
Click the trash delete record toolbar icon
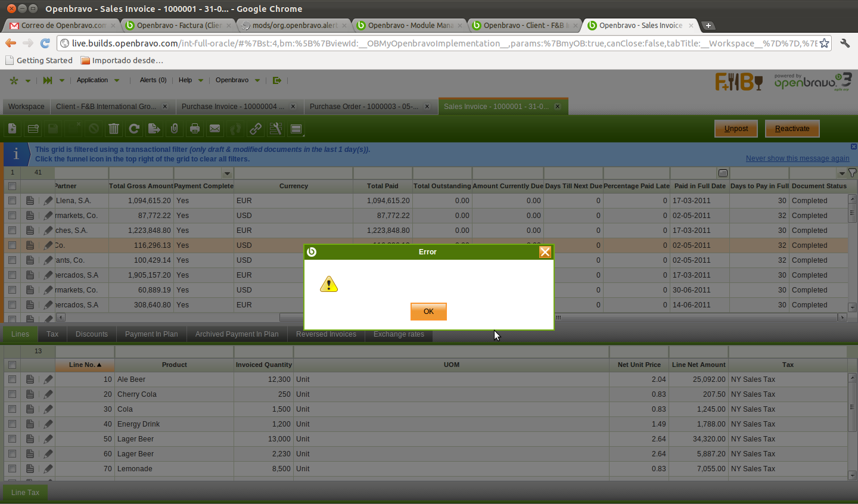coord(114,129)
